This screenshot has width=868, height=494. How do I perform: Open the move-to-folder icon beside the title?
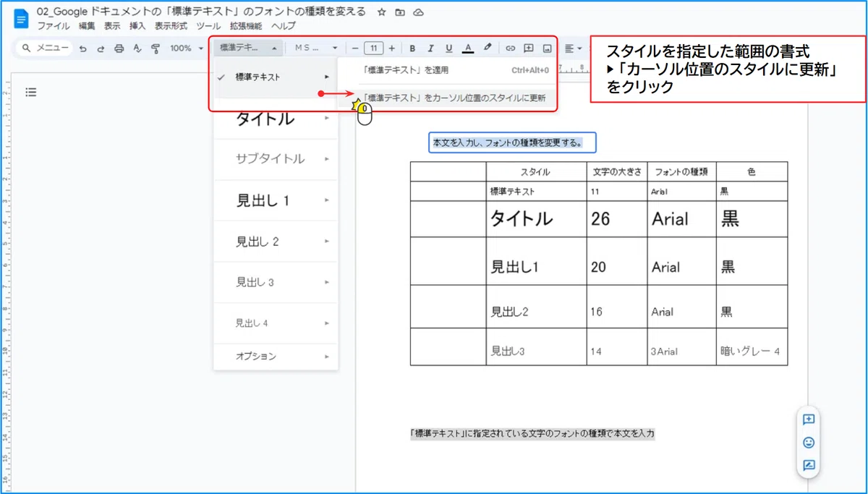click(400, 12)
